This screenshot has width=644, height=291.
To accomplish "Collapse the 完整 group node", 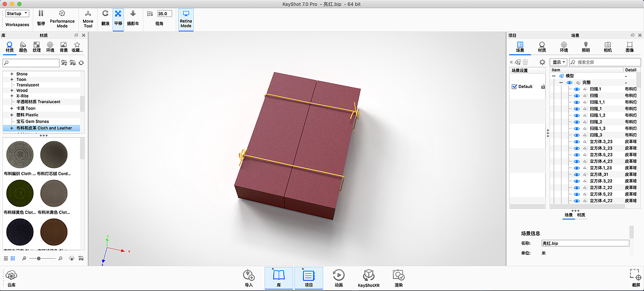I will pyautogui.click(x=561, y=82).
